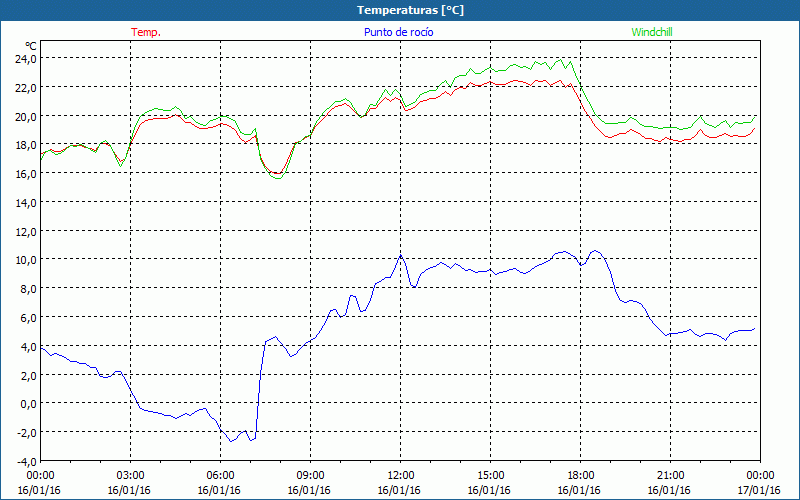Click the 20,0 y-axis value
800x500 pixels.
[26, 116]
